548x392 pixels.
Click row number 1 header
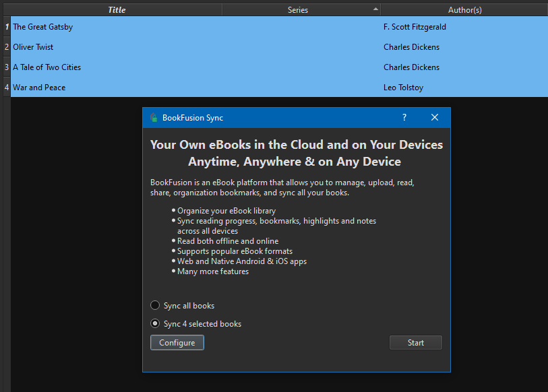click(x=7, y=27)
